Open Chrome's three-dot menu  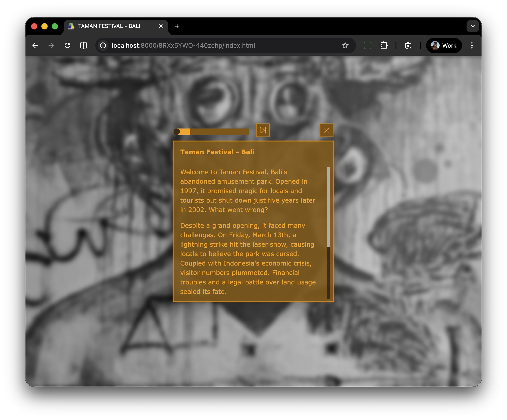point(472,45)
